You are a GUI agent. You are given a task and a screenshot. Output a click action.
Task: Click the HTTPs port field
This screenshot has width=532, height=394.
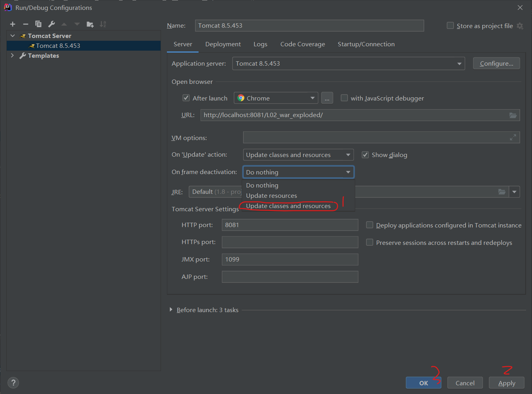pos(290,242)
